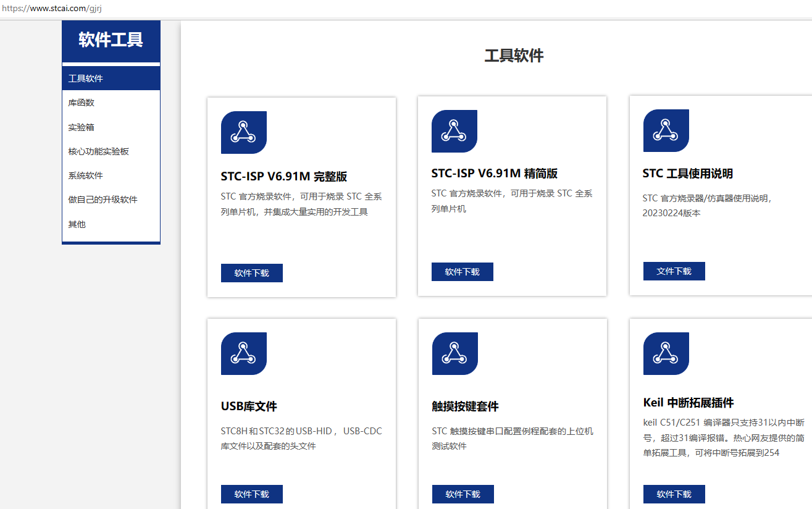Click 软件下载 under Keil 中断拓展插件
812x509 pixels.
[x=674, y=494]
